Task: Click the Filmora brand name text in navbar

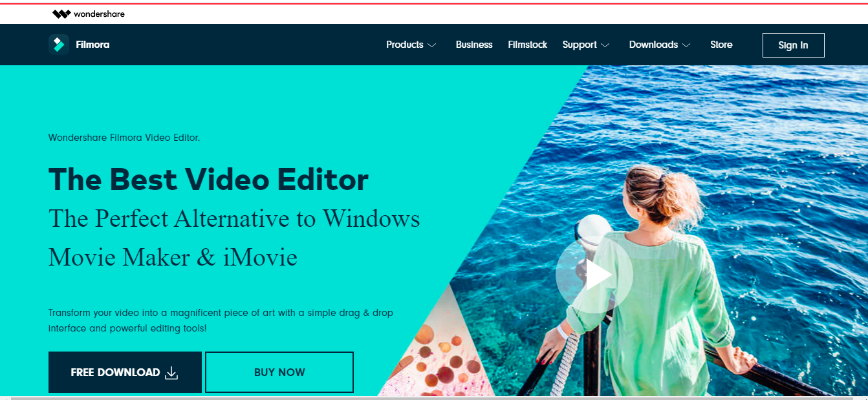Action: pyautogui.click(x=92, y=45)
